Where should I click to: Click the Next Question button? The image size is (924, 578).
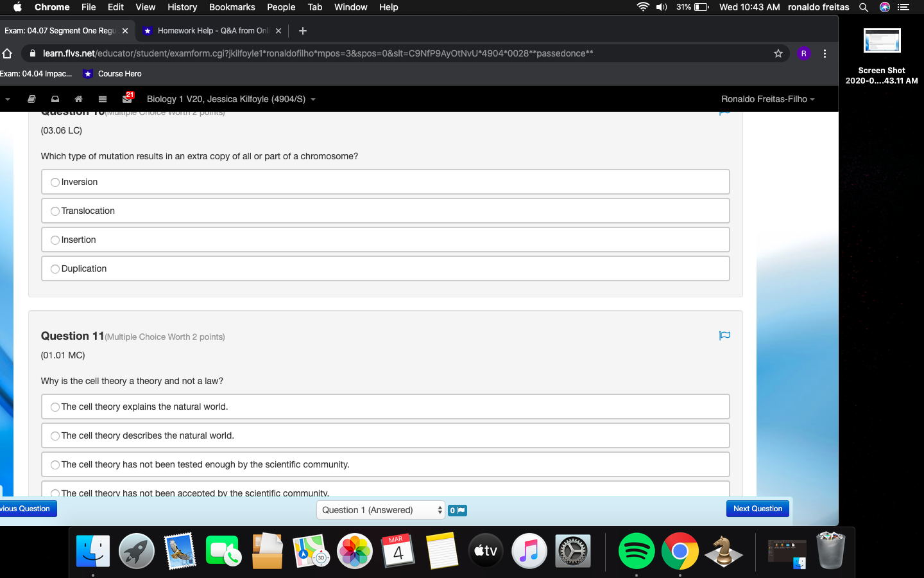coord(757,508)
